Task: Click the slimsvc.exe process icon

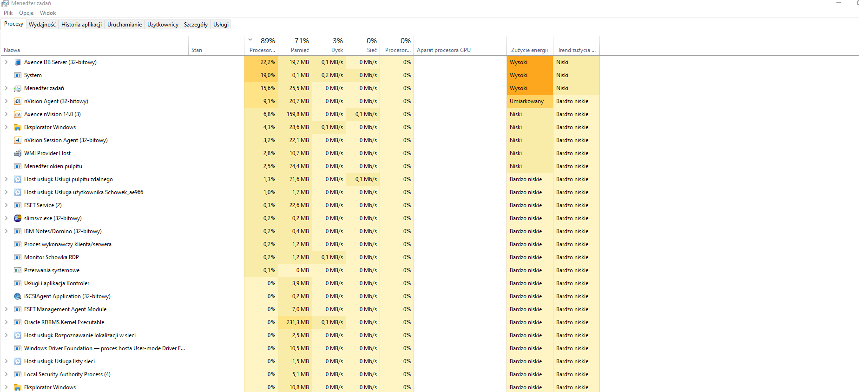Action: 18,218
